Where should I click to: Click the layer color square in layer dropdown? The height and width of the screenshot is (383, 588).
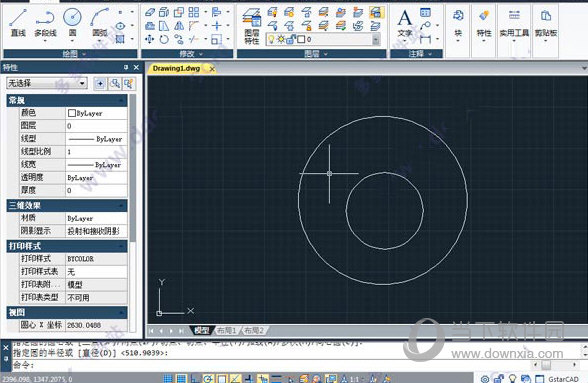pyautogui.click(x=301, y=39)
